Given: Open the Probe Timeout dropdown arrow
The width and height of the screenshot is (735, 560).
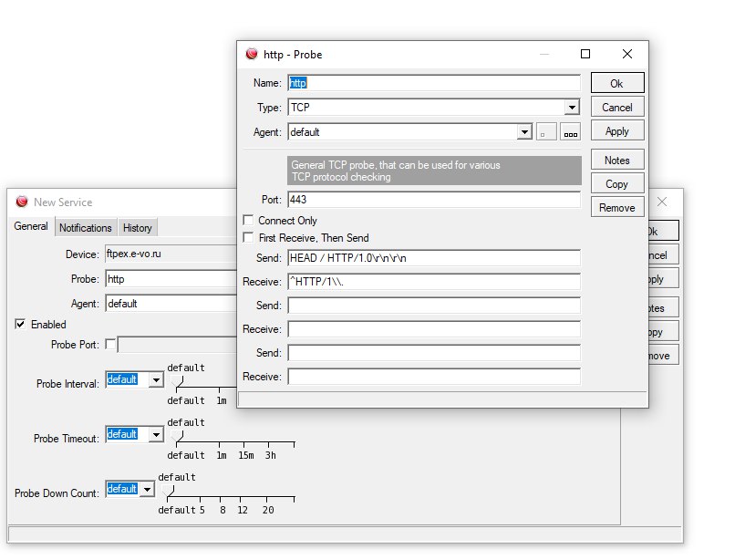Looking at the screenshot, I should [x=156, y=434].
